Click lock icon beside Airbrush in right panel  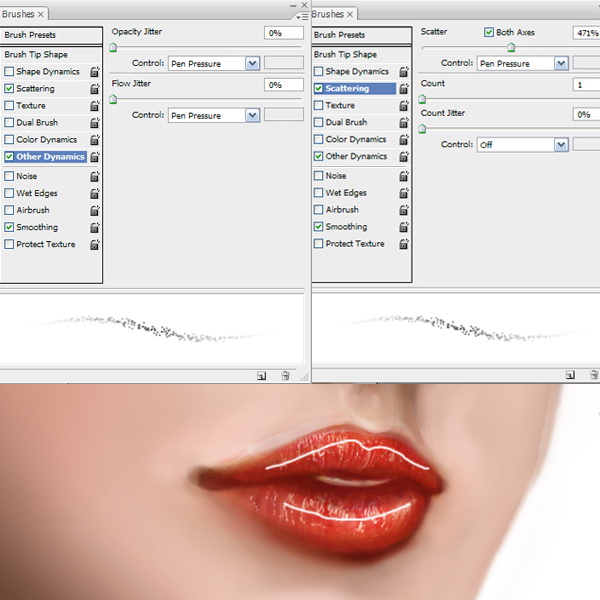click(404, 210)
